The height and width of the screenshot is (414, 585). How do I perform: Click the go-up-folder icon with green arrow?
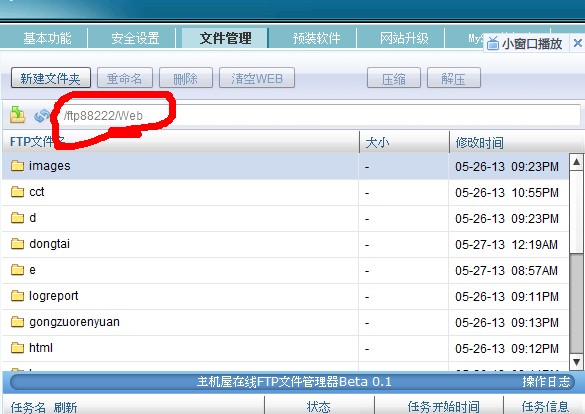17,115
